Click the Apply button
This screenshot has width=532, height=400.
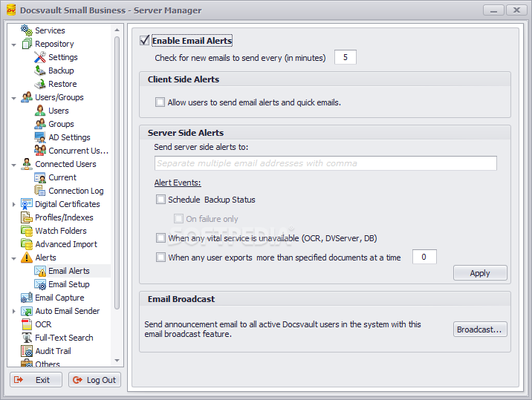click(480, 273)
